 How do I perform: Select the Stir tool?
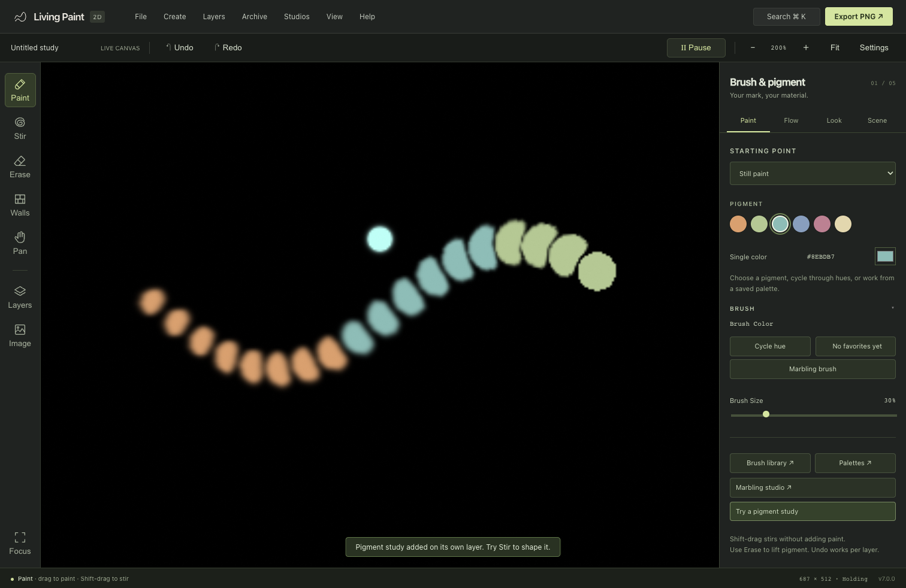[x=20, y=129]
